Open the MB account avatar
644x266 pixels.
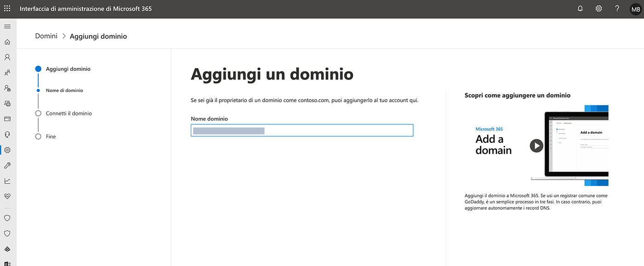coord(635,9)
